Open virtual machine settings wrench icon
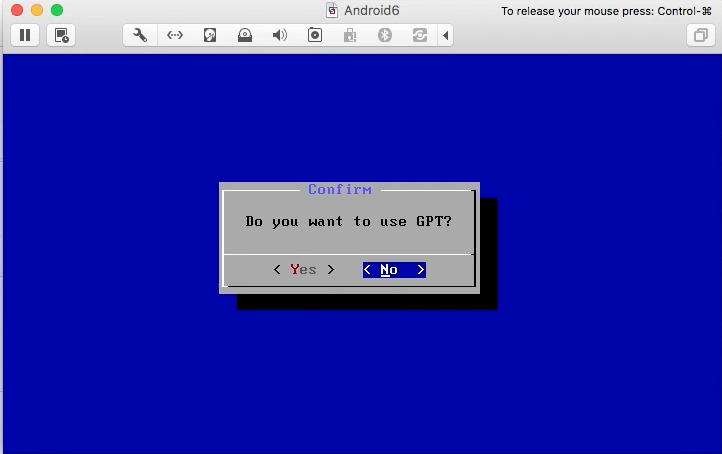Viewport: 722px width, 454px height. (x=140, y=35)
